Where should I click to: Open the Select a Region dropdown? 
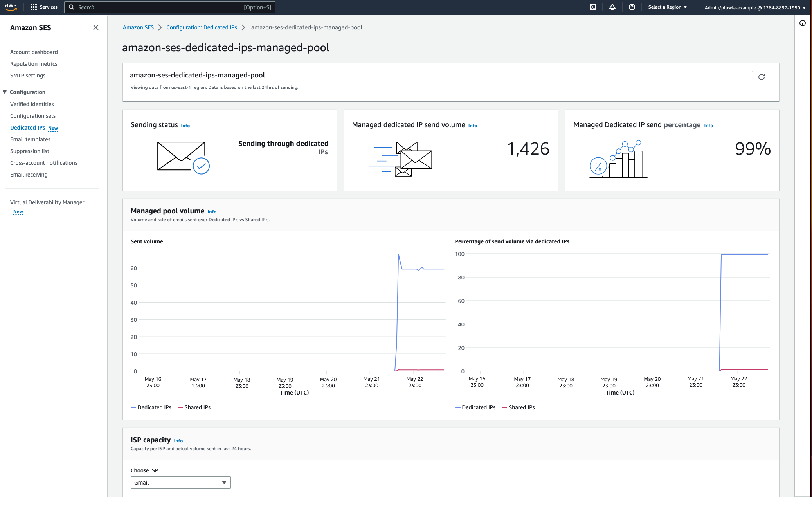click(667, 7)
